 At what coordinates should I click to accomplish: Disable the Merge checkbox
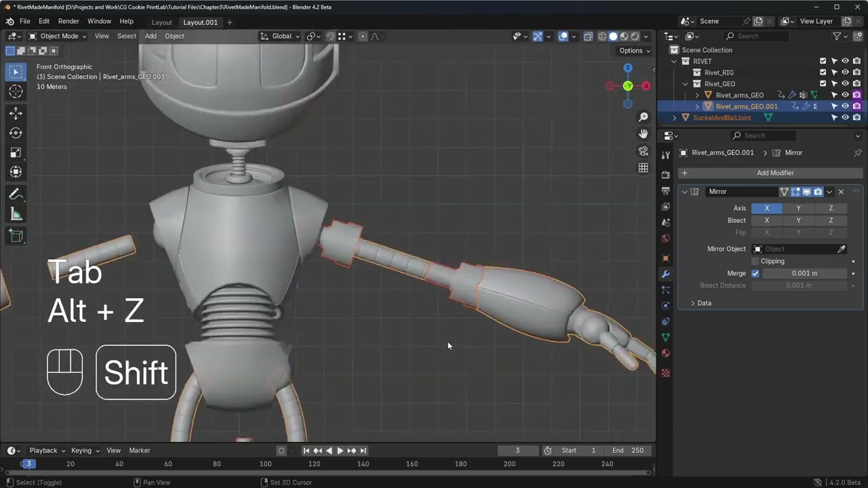[755, 273]
